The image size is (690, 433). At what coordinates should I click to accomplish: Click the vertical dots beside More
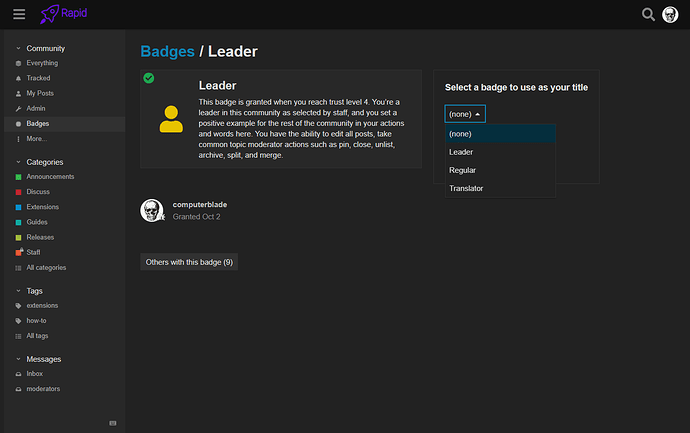(x=18, y=139)
